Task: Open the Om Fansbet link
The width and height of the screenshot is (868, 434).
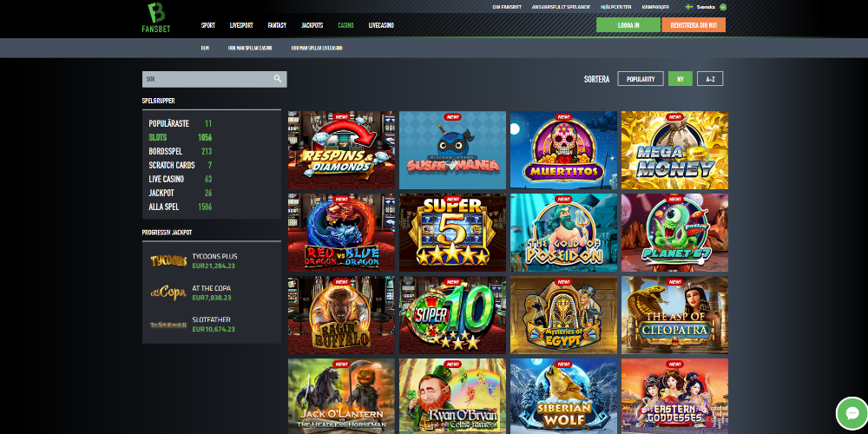Action: click(x=507, y=7)
